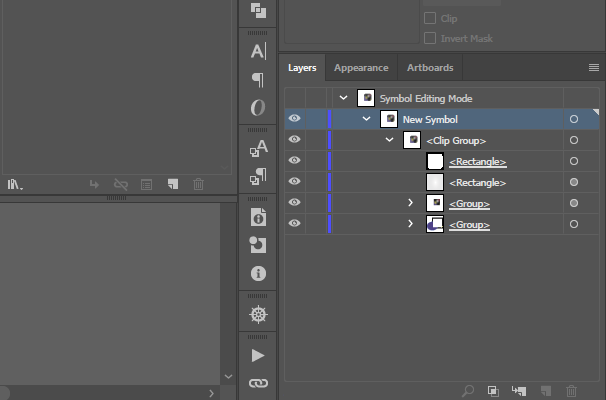Click the left panel scroll down arrow
The height and width of the screenshot is (400, 606).
pos(228,376)
